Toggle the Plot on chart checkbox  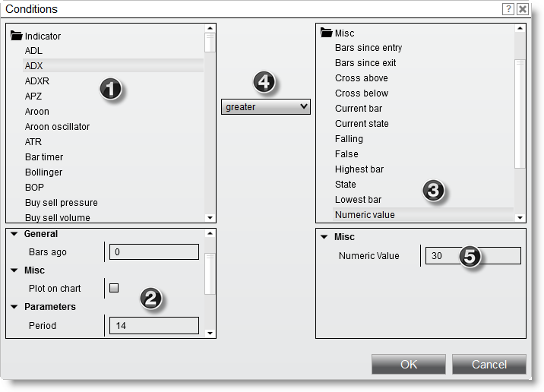(x=114, y=288)
